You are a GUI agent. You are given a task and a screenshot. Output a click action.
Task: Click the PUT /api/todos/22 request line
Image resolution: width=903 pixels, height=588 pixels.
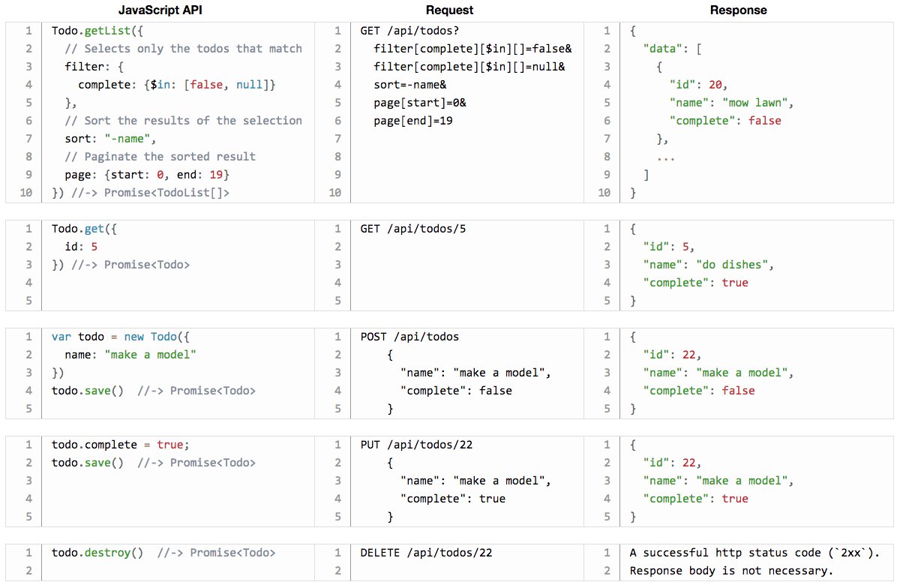pyautogui.click(x=417, y=445)
